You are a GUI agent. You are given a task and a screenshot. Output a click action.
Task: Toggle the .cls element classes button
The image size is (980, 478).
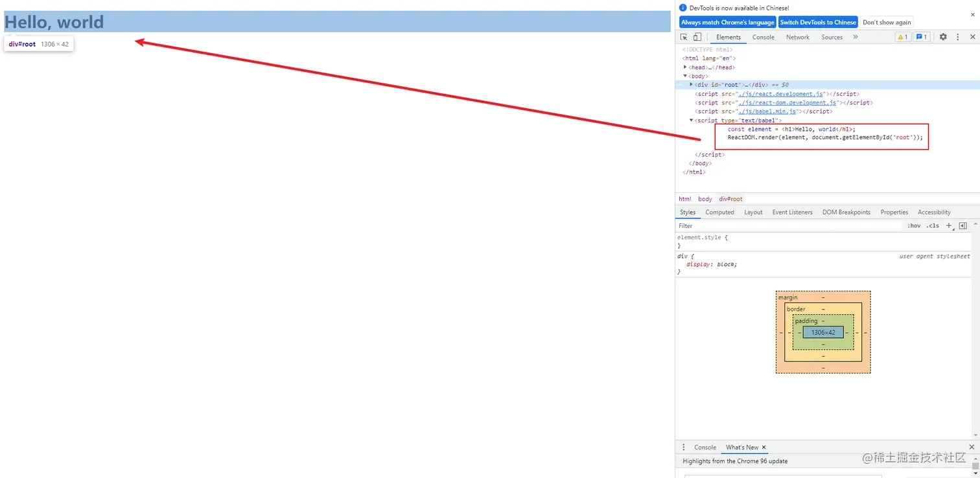[933, 225]
